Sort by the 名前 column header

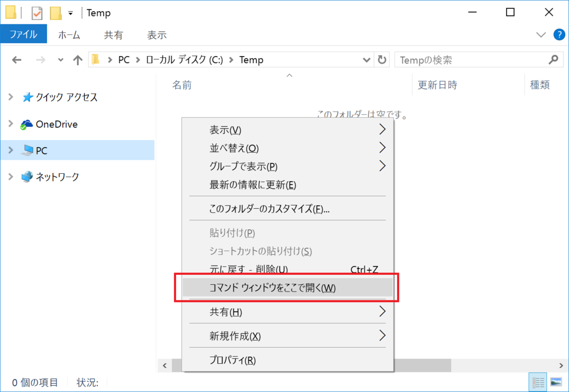tap(182, 85)
